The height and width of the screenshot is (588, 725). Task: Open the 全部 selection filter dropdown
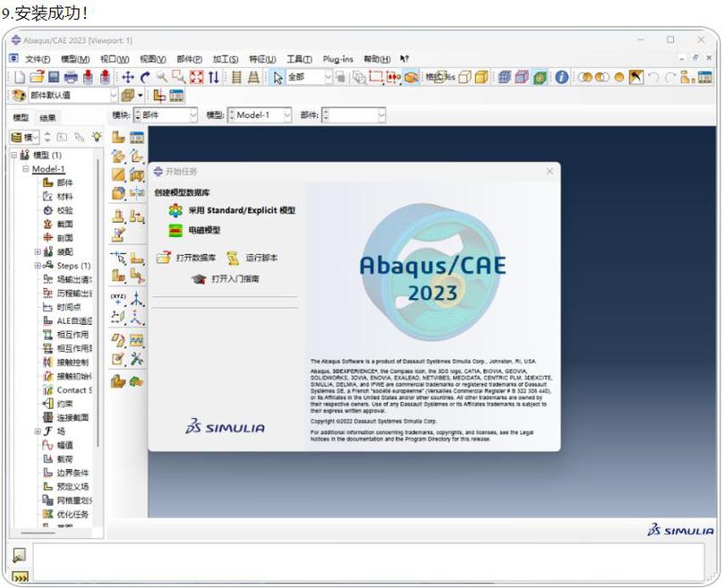click(310, 77)
